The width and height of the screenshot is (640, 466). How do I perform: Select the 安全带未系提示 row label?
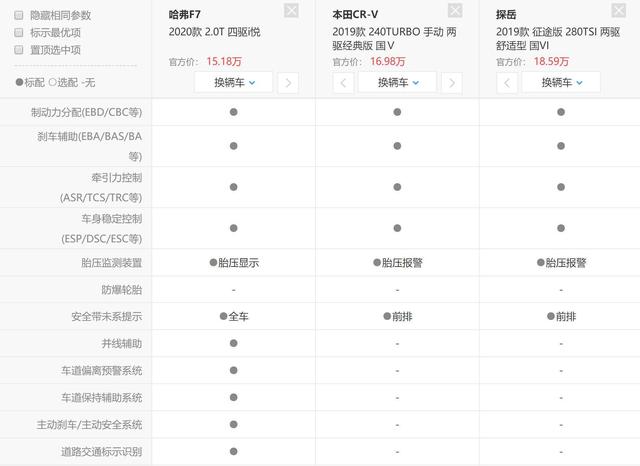point(107,317)
